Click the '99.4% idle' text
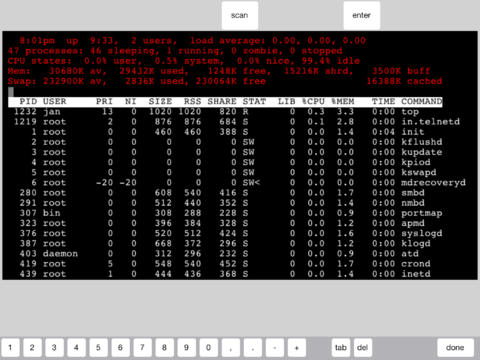Screen dimensions: 480x360 (x=331, y=61)
